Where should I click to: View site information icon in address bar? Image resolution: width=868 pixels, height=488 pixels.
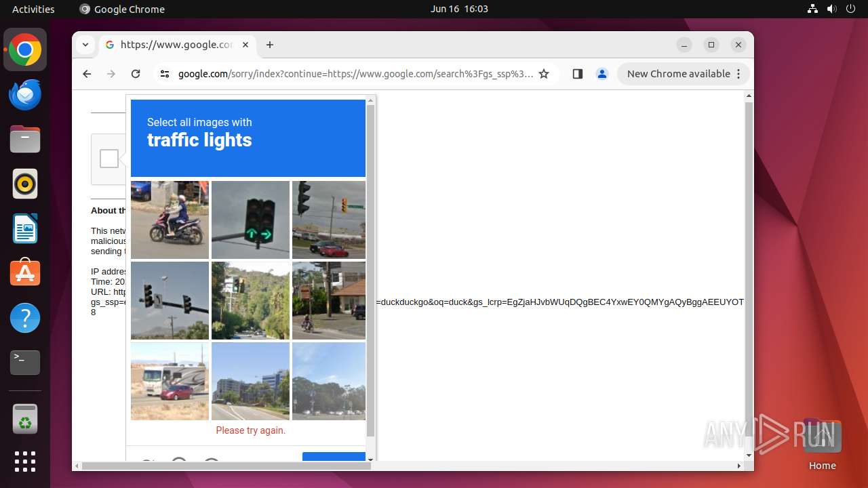164,74
